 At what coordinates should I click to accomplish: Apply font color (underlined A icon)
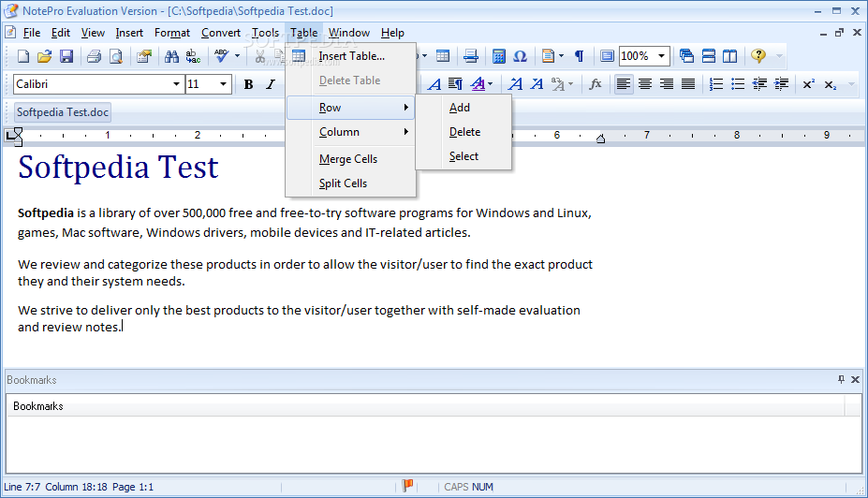coord(478,84)
